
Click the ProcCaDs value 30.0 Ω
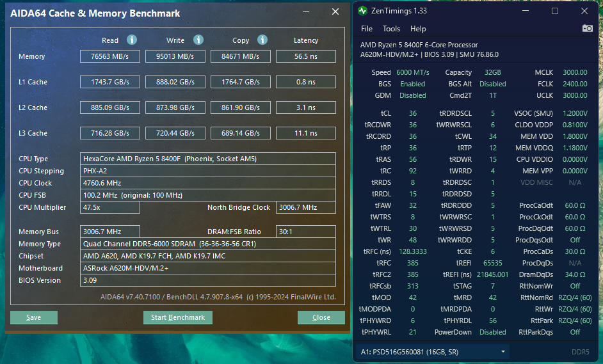point(575,251)
